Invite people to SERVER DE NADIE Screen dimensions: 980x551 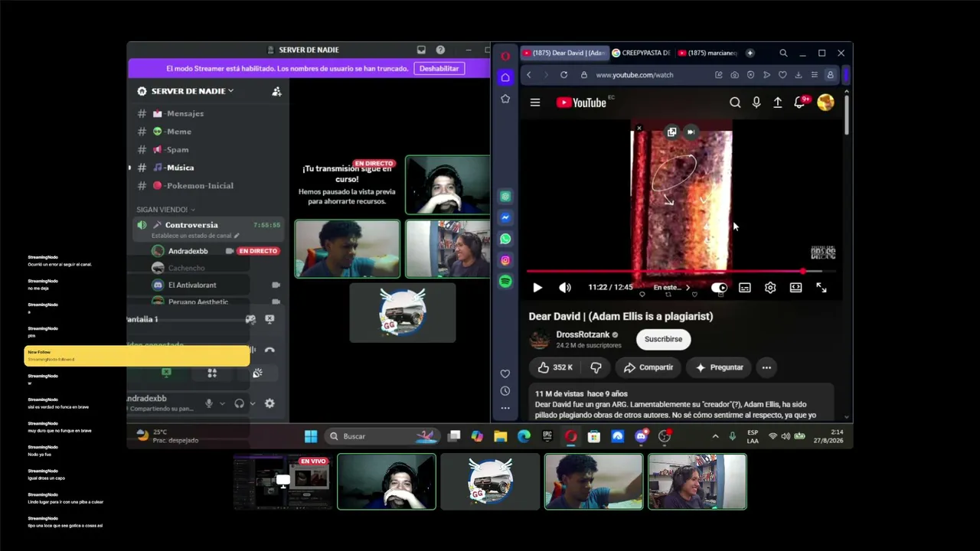click(x=276, y=91)
